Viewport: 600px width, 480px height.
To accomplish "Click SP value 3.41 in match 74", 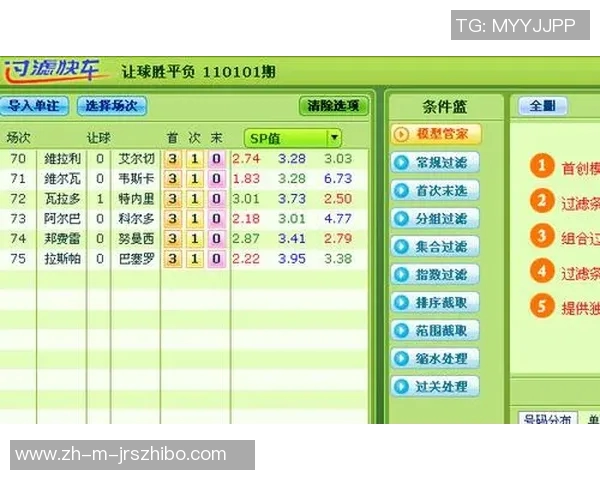I will point(292,238).
